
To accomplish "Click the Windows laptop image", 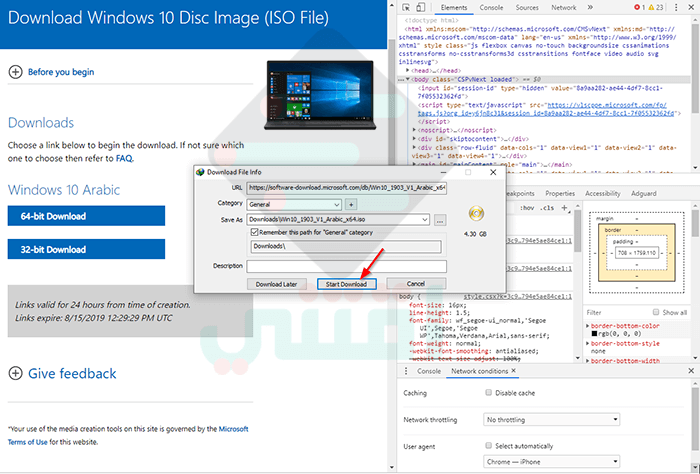I will [320, 95].
